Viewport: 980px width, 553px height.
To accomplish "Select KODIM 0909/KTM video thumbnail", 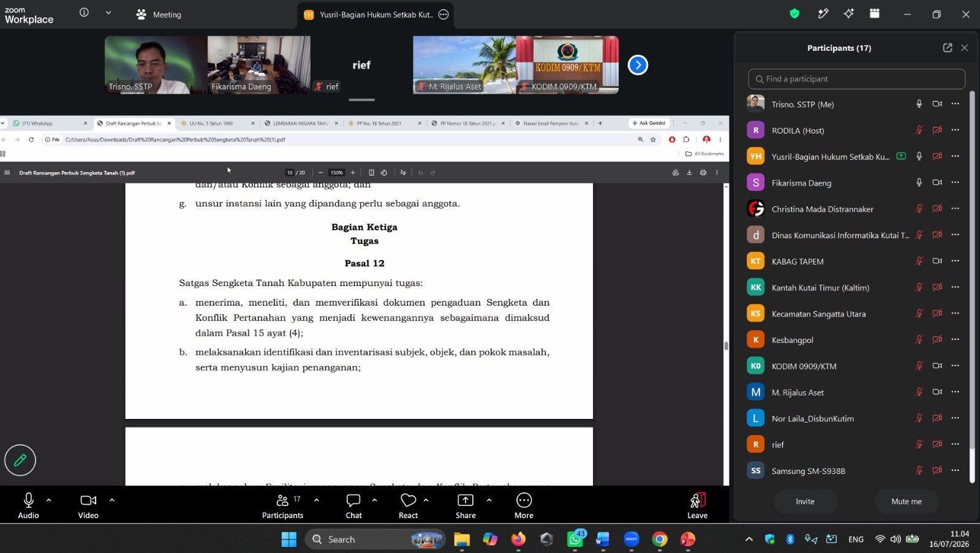I will (x=567, y=64).
